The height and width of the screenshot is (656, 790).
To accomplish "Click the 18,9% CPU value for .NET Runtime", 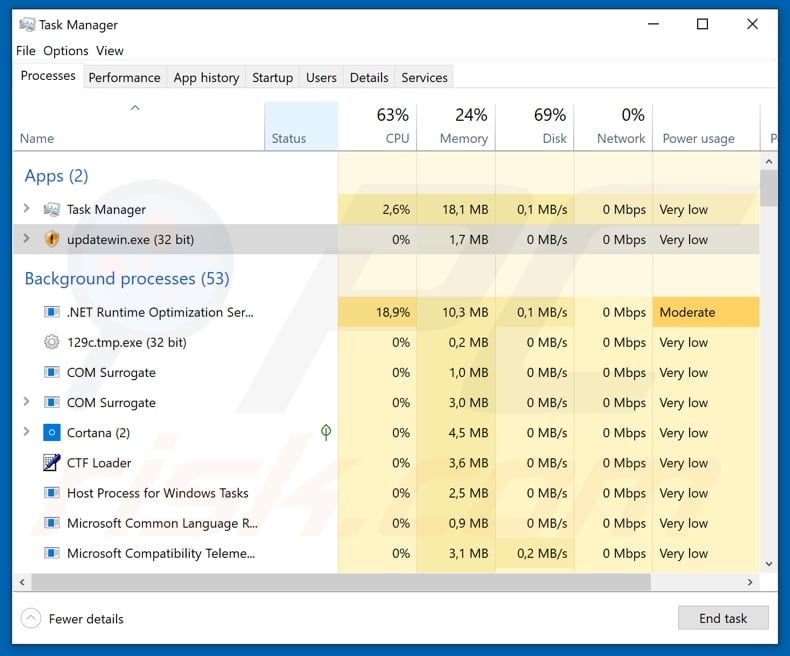I will [x=393, y=312].
